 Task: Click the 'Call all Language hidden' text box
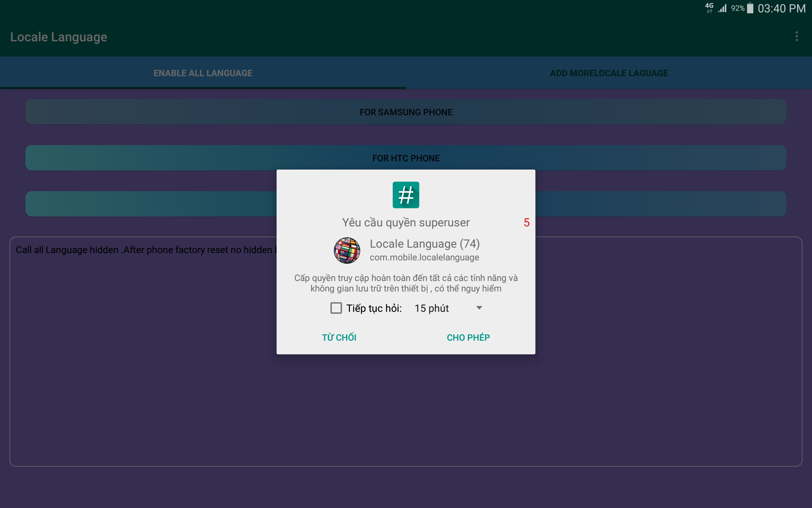pyautogui.click(x=406, y=351)
